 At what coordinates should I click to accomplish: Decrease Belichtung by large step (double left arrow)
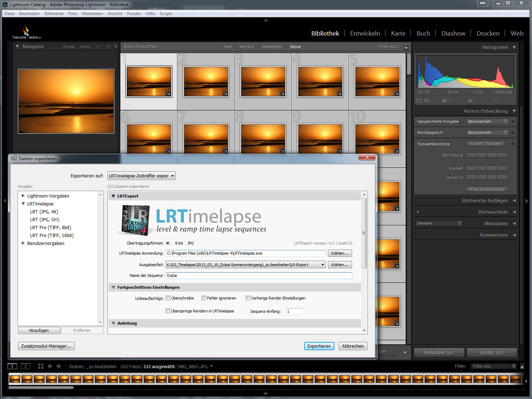(x=471, y=155)
